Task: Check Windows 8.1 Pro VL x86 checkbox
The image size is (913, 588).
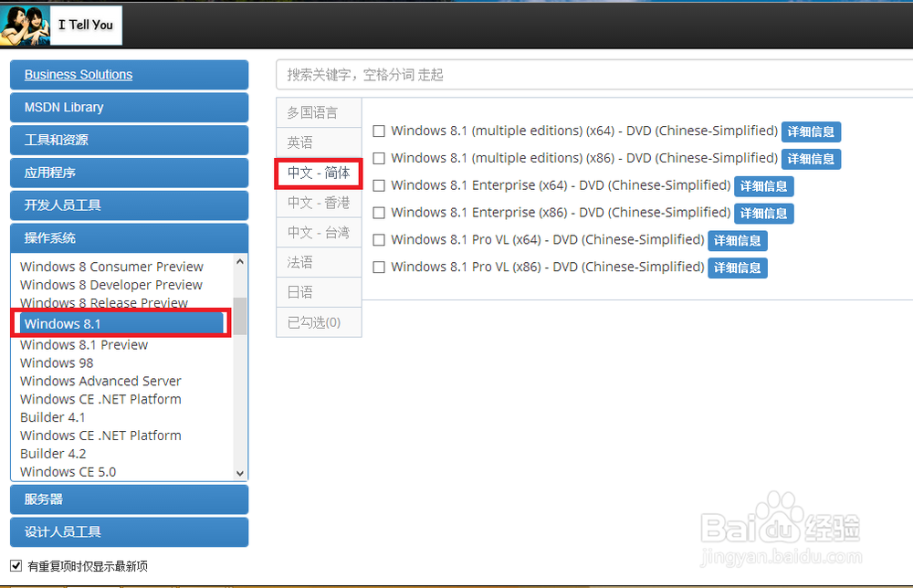Action: [379, 268]
